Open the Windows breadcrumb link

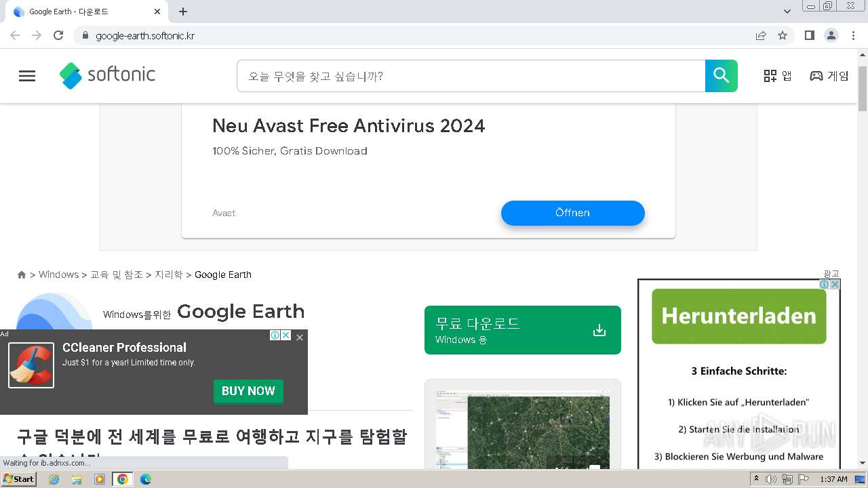[58, 274]
